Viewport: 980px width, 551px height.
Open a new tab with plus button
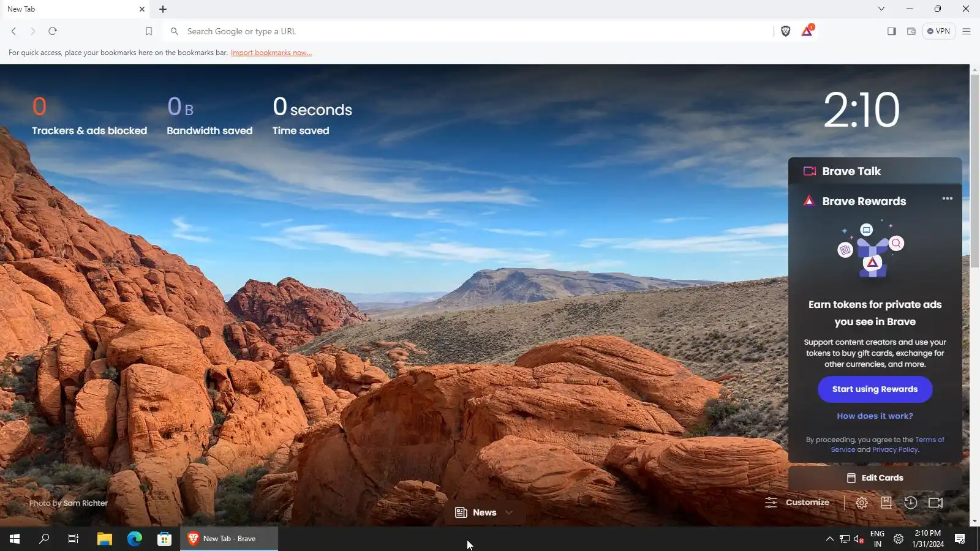pyautogui.click(x=163, y=9)
